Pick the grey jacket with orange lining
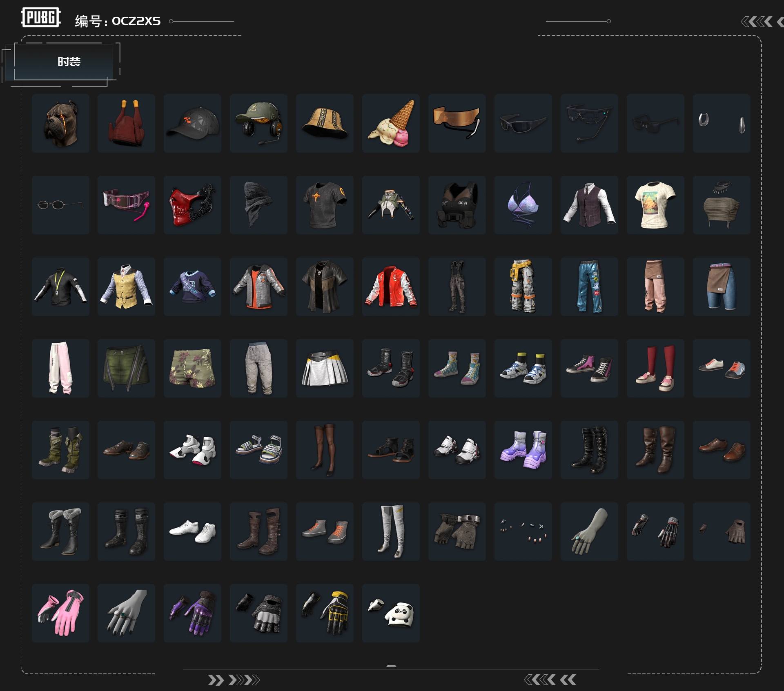Viewport: 784px width, 691px height. [x=258, y=287]
